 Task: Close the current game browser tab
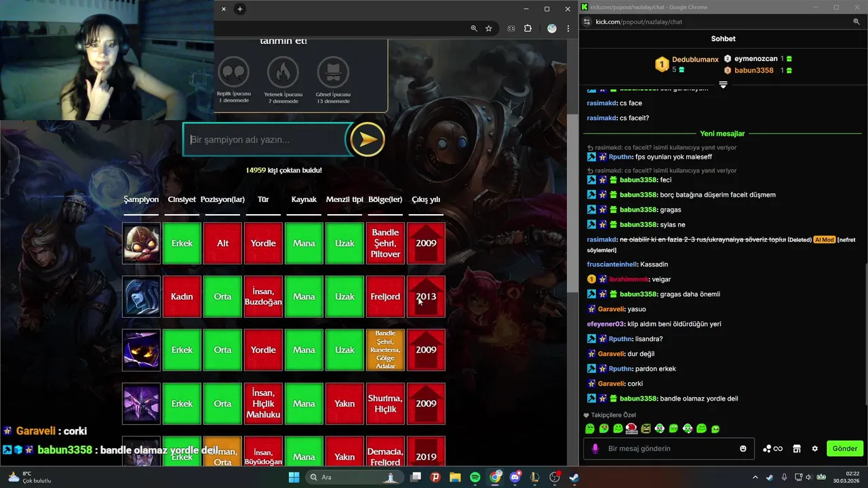pyautogui.click(x=224, y=9)
